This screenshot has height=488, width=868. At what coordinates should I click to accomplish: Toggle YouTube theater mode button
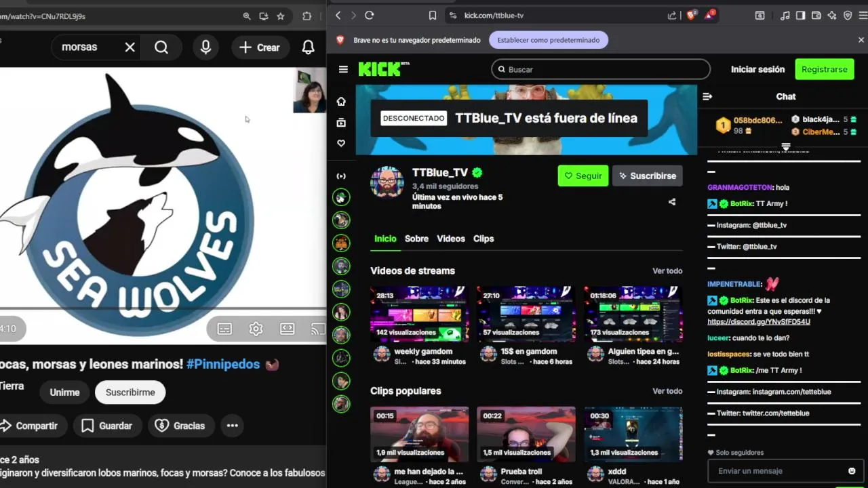click(288, 329)
